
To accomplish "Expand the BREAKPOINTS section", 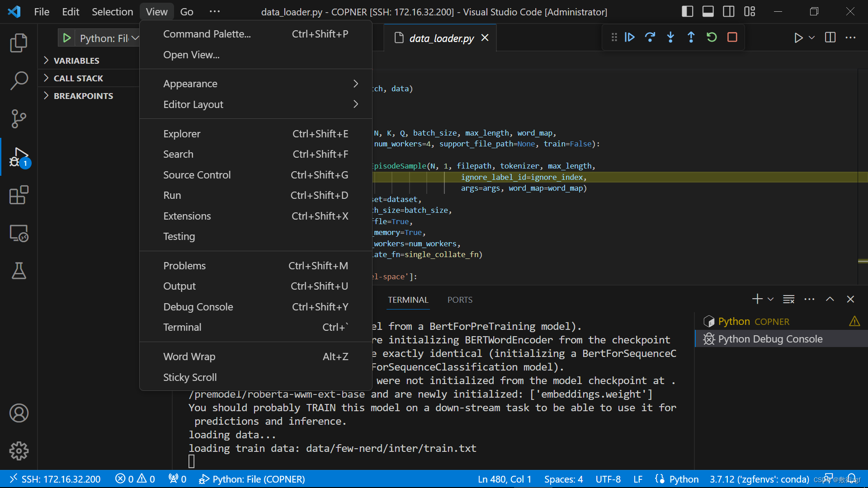I will click(x=83, y=95).
